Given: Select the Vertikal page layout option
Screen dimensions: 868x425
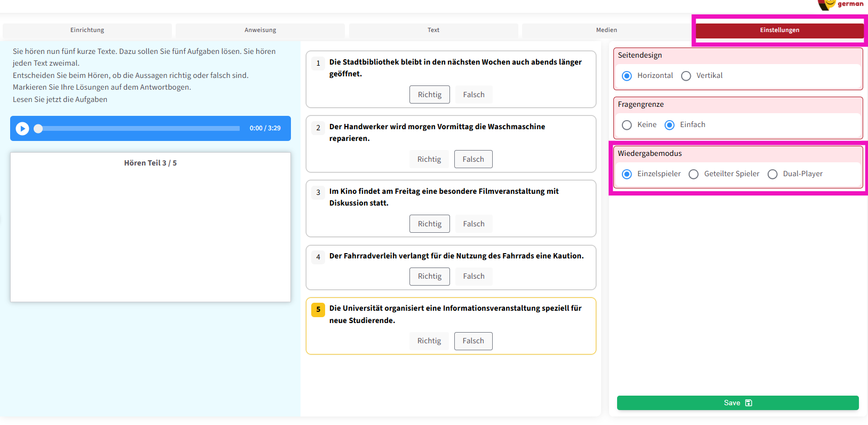Looking at the screenshot, I should 686,76.
